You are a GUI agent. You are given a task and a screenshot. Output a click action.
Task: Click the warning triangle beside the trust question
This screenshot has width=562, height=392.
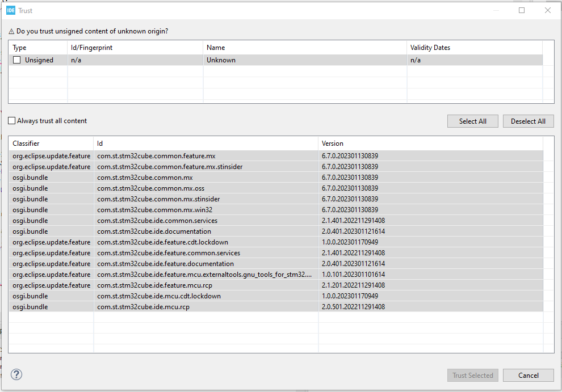11,32
